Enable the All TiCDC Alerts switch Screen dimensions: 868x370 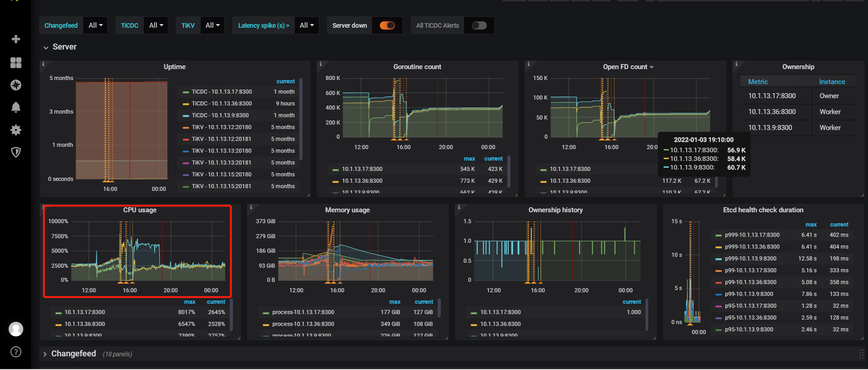click(479, 25)
